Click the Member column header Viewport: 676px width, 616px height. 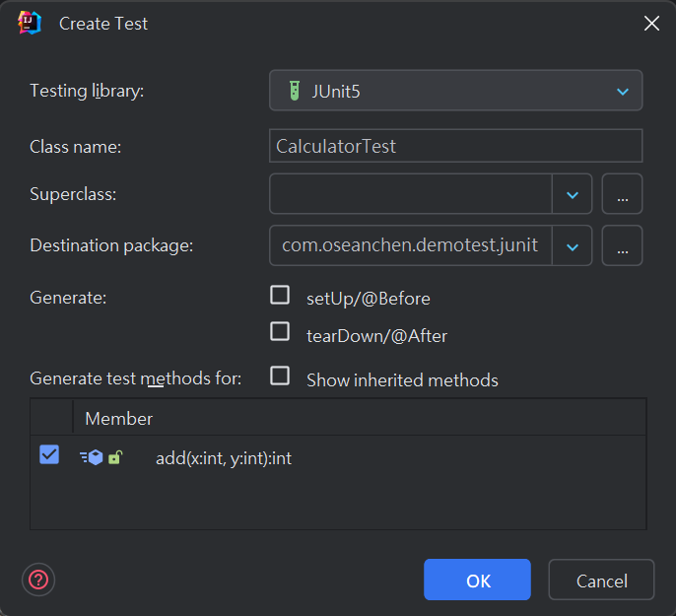click(x=119, y=419)
